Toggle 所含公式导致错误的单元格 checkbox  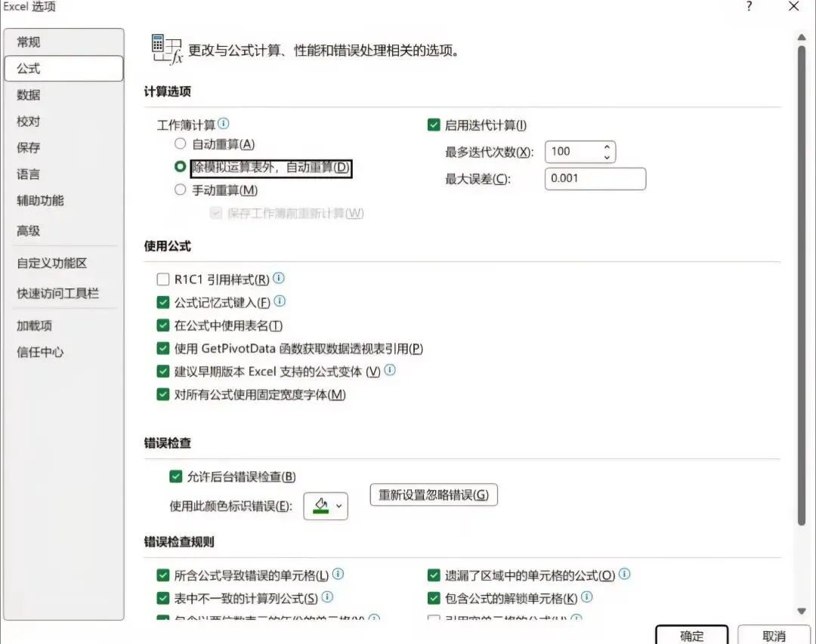click(163, 575)
